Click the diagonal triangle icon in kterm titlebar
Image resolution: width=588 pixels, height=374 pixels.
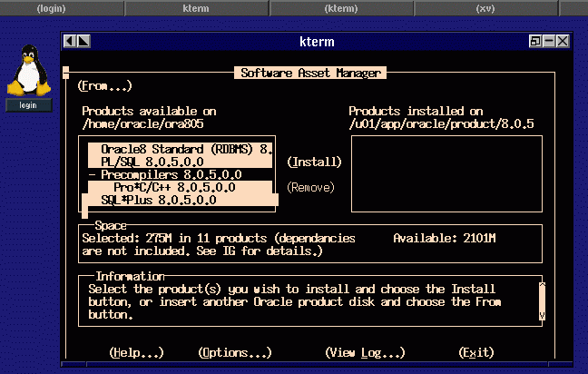click(83, 41)
